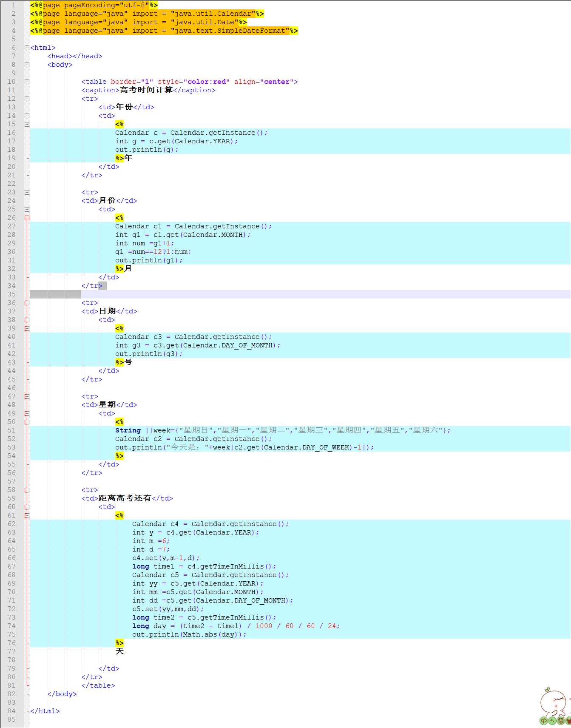The width and height of the screenshot is (571, 728).
Task: Click the c1.get(Calendar.MONTH) line
Action: [x=183, y=235]
